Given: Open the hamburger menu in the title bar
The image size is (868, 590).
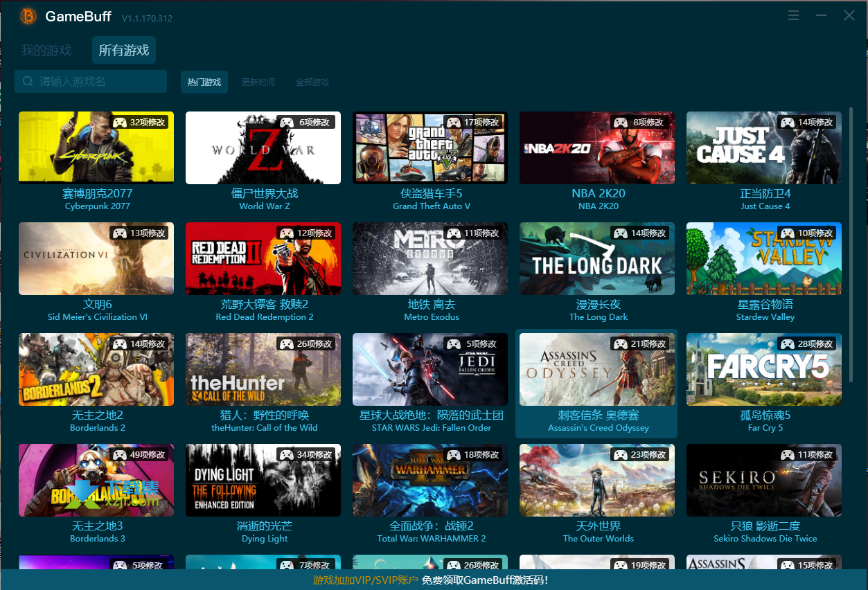Looking at the screenshot, I should (792, 15).
